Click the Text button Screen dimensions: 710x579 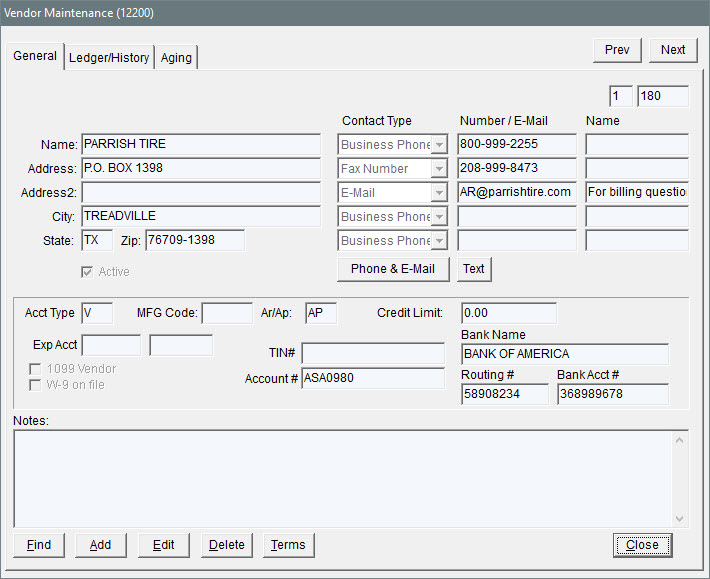[x=474, y=269]
